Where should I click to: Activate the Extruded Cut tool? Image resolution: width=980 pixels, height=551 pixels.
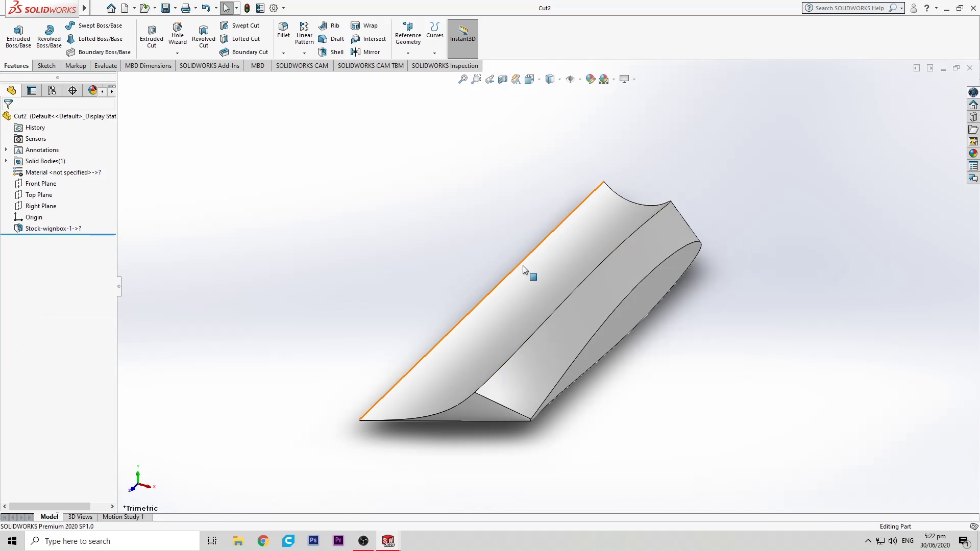[152, 37]
